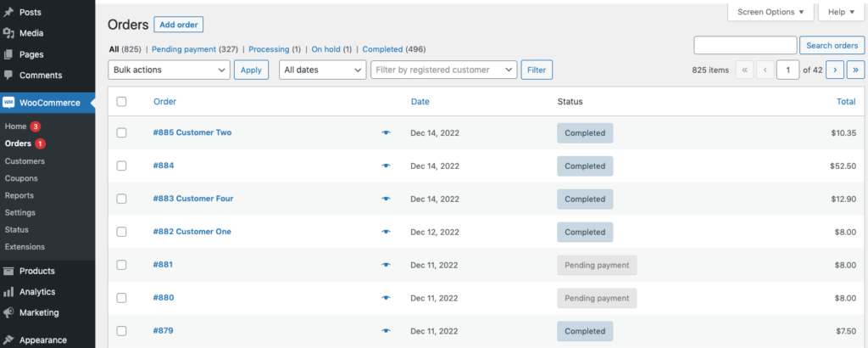
Task: Click the Media icon in sidebar
Action: 8,33
